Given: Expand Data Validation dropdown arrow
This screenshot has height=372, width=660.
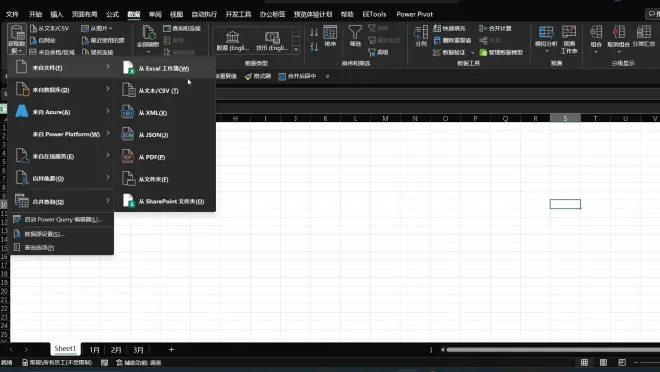Looking at the screenshot, I should click(472, 53).
